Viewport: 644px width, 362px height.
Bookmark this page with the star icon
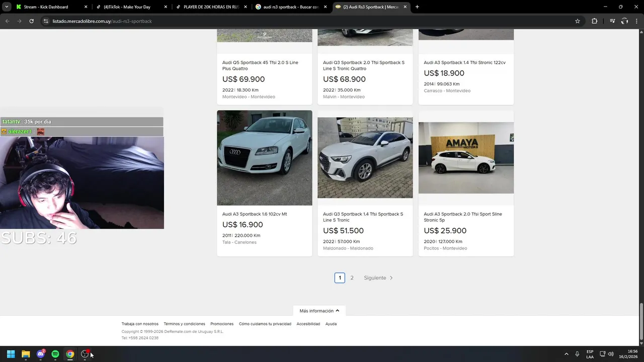pos(578,21)
